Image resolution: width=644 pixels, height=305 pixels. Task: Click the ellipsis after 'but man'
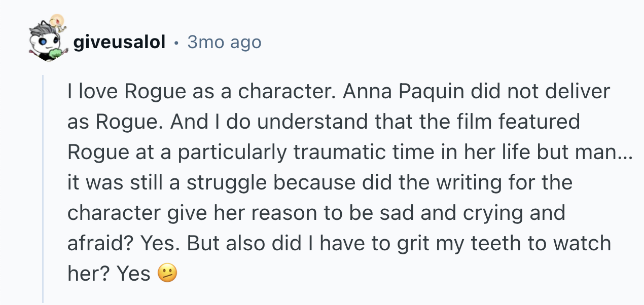point(626,152)
